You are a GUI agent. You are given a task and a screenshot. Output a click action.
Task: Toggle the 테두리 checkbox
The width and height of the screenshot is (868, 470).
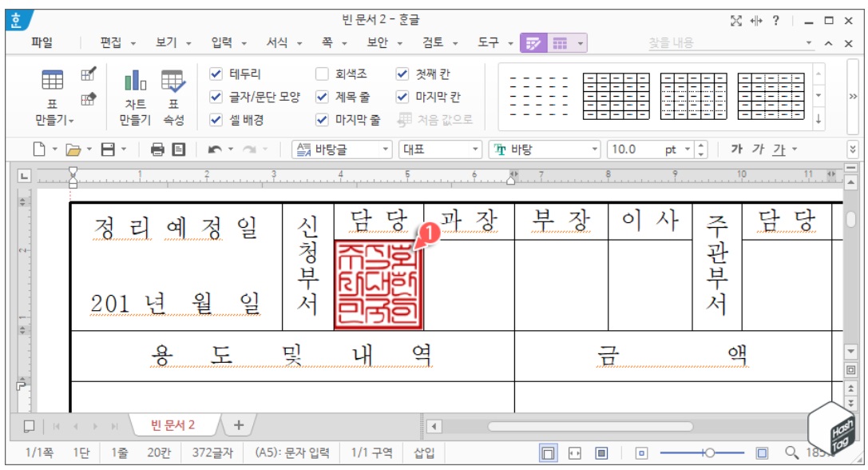(216, 74)
